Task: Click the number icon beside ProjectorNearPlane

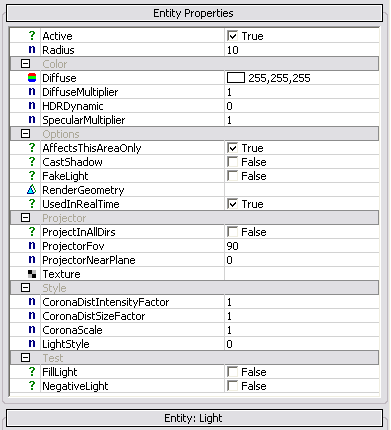Action: 32,260
